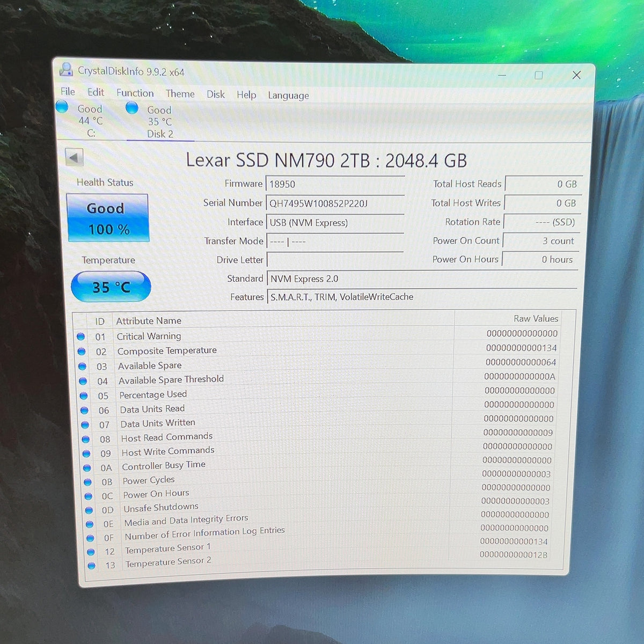Click status dot for Available Spare Threshold row
Screen dimensions: 644x644
point(83,381)
